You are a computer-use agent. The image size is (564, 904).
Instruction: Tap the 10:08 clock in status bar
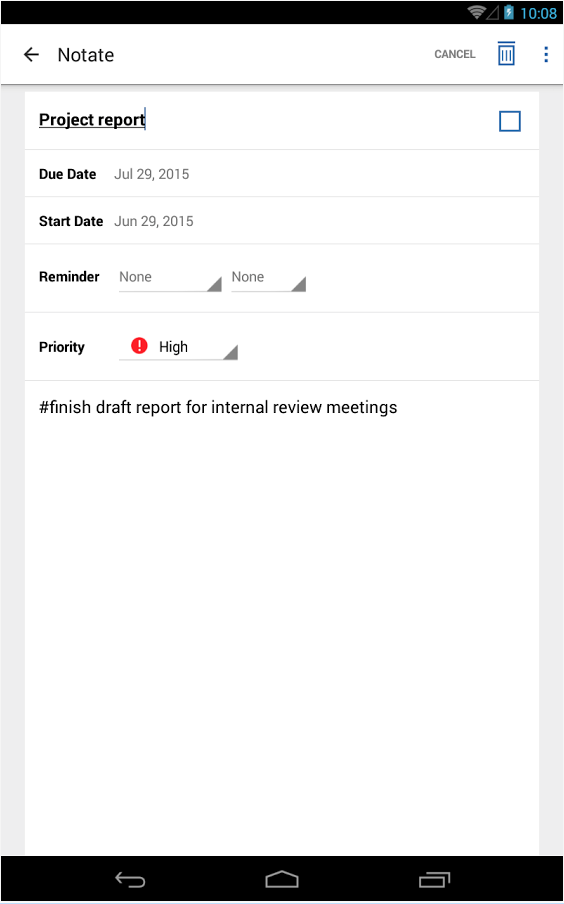538,13
